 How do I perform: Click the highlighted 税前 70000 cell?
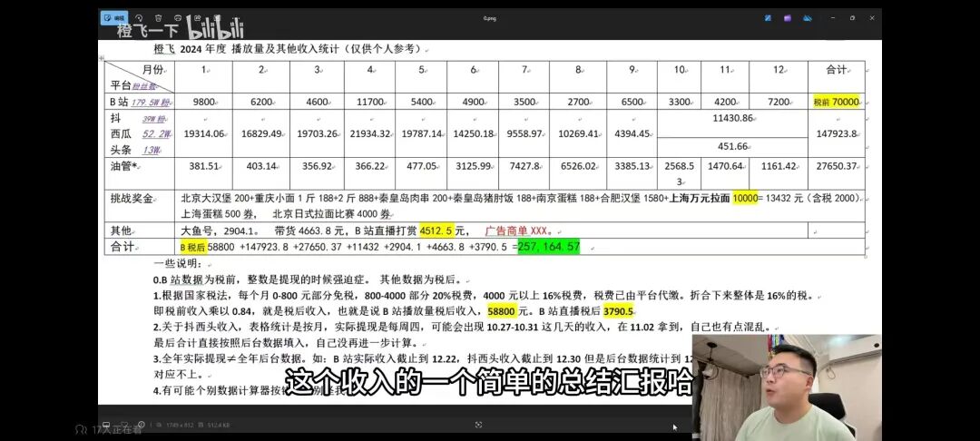point(837,102)
